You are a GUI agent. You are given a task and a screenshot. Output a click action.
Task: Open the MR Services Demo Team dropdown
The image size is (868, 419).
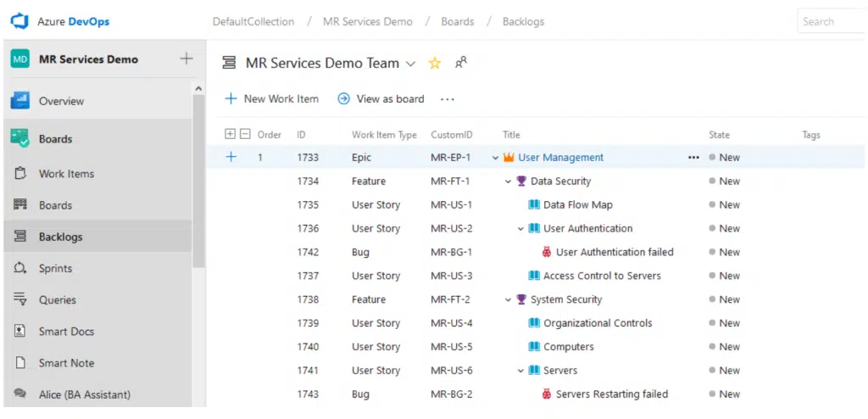(411, 64)
